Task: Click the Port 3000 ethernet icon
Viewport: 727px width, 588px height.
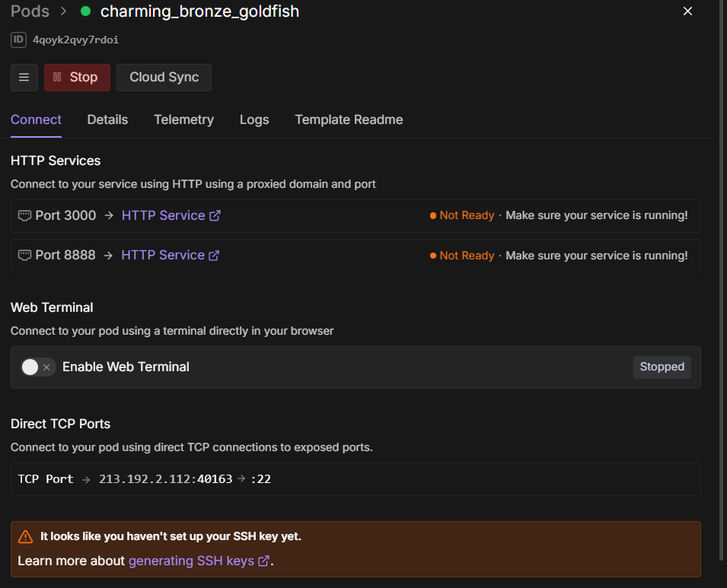Action: click(24, 216)
